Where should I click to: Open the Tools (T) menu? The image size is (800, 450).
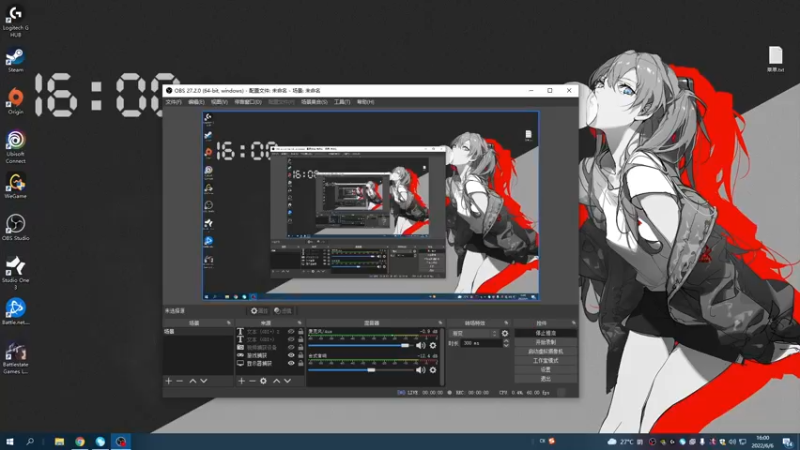click(342, 102)
